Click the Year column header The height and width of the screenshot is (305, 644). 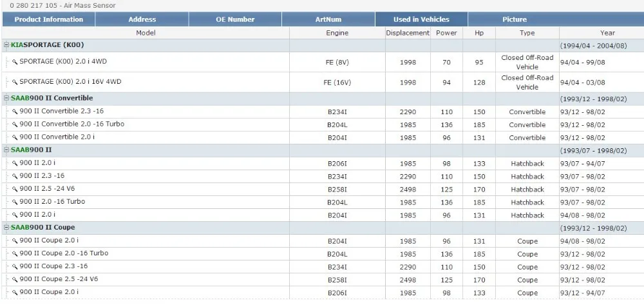(607, 33)
